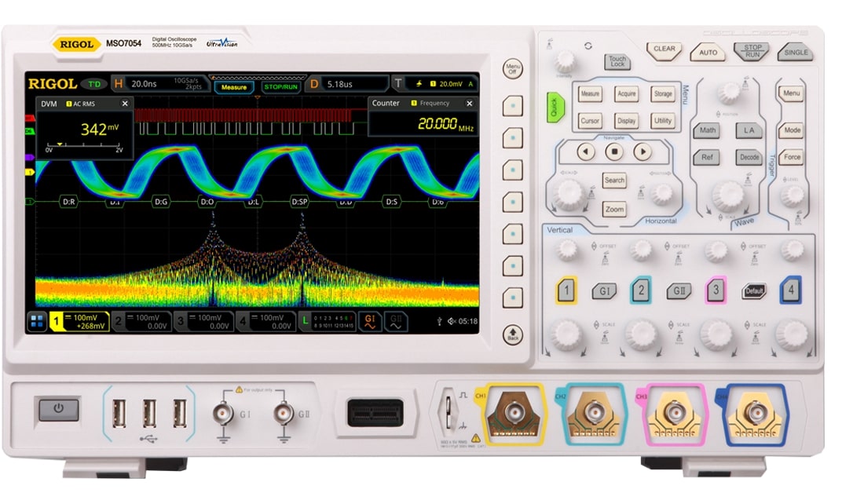This screenshot has width=864, height=504.
Task: Toggle the hardware STOP/RUN key
Action: (752, 51)
